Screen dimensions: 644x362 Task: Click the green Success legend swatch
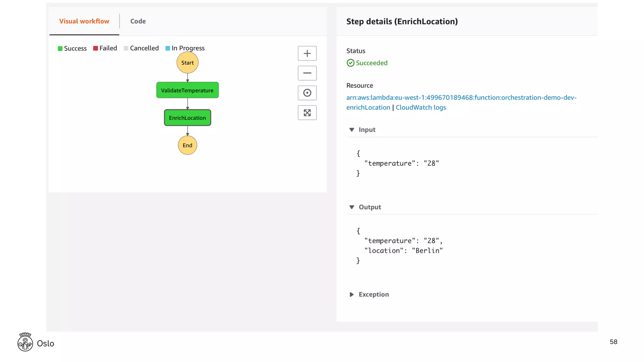tap(60, 48)
